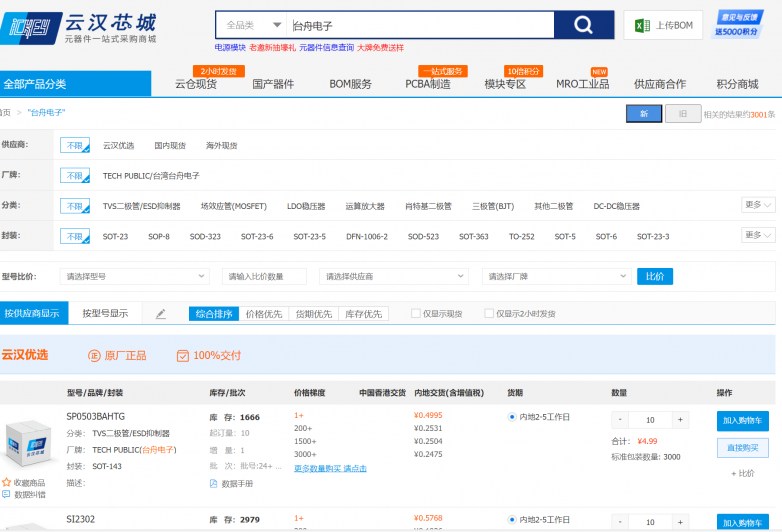Open the 模块专区 nav item
Screen dimensions: 782x532
point(505,84)
